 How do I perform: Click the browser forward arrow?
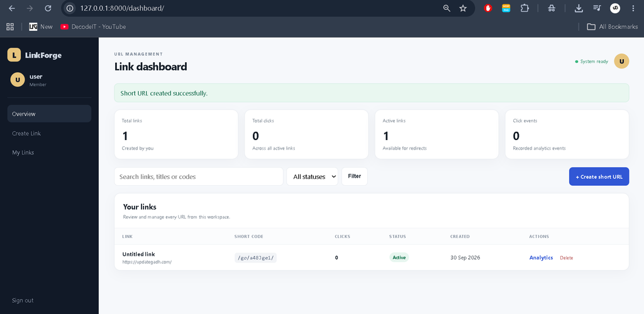coord(30,8)
